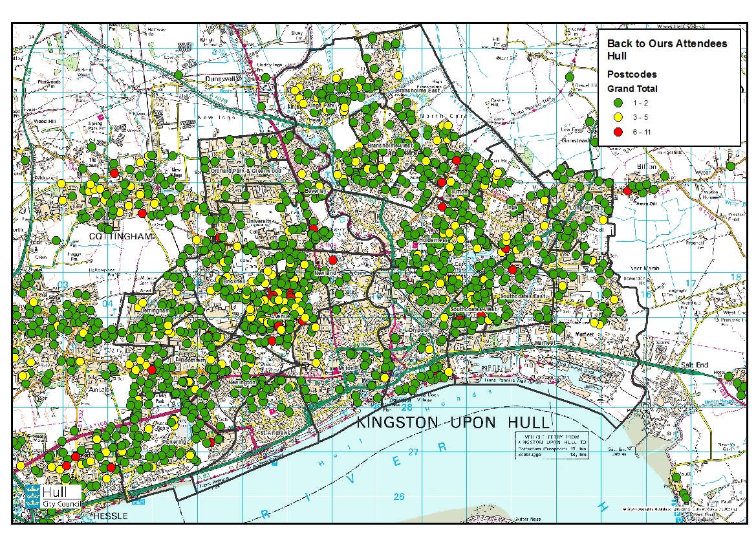Click the yellow legend dot for 3 - 5

pos(618,117)
